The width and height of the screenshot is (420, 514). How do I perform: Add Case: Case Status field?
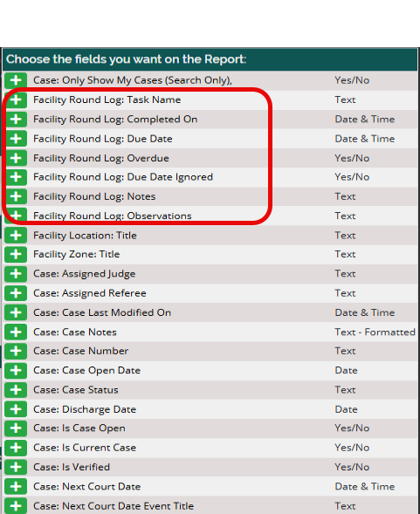(x=16, y=390)
